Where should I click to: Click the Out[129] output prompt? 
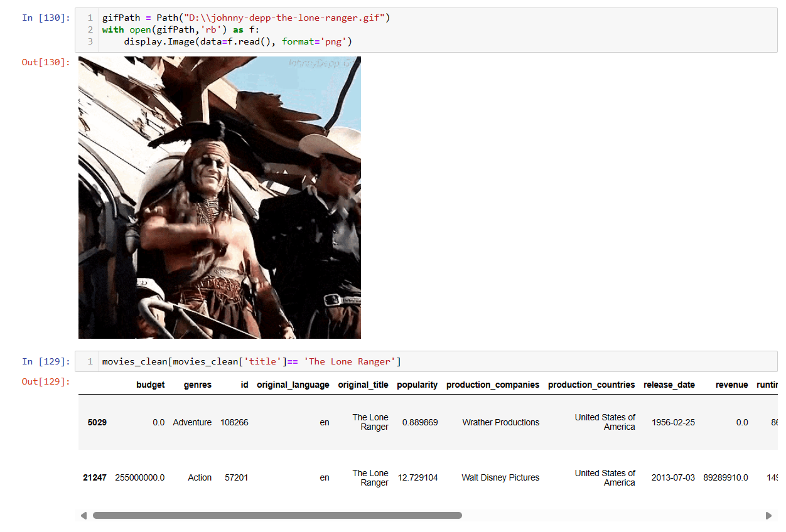point(46,381)
